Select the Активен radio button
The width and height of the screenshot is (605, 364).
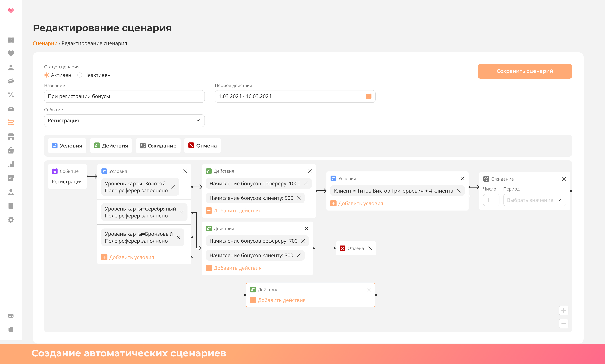[x=47, y=75]
